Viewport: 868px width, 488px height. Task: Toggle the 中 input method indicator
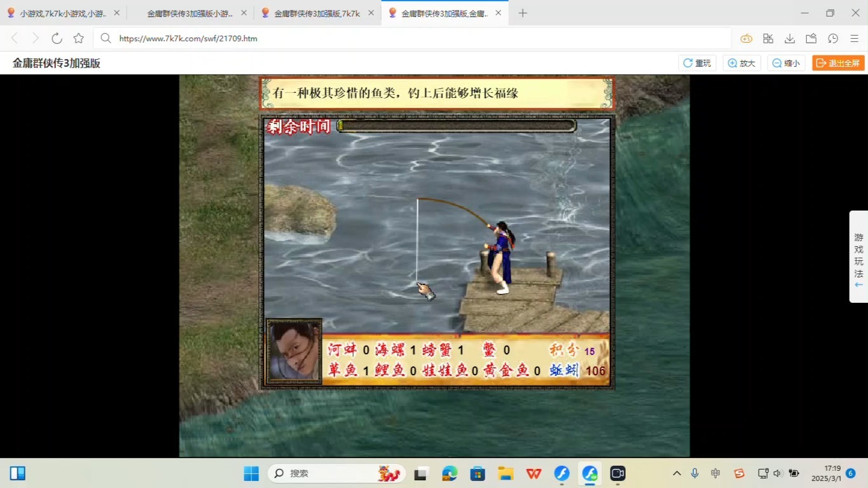tap(716, 473)
